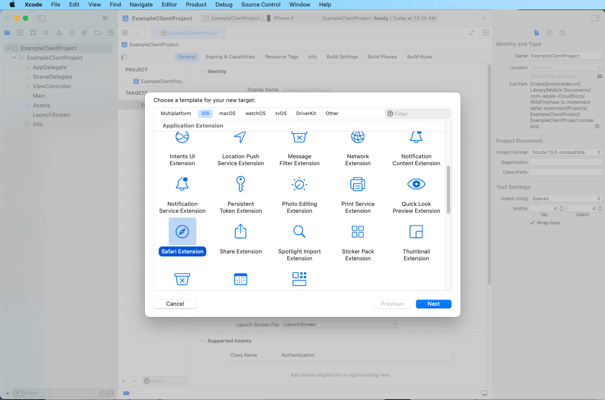Open the Apple menu

tap(12, 5)
